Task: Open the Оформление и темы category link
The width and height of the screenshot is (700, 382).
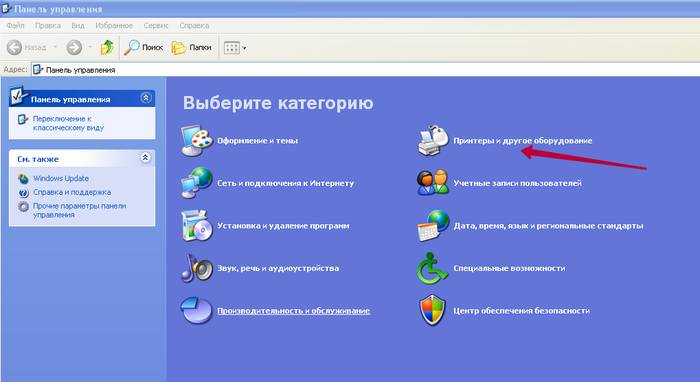Action: click(258, 141)
